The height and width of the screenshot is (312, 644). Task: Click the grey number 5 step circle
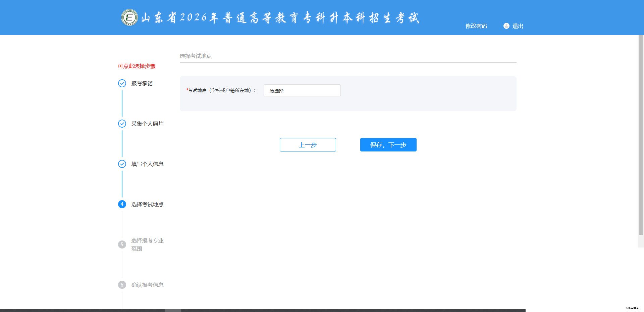[122, 244]
